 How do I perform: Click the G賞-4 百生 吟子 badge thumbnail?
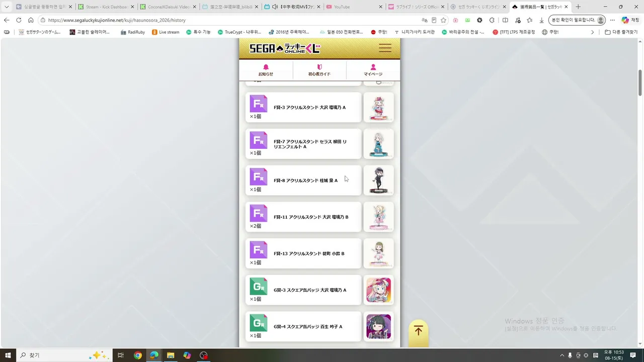pyautogui.click(x=378, y=326)
